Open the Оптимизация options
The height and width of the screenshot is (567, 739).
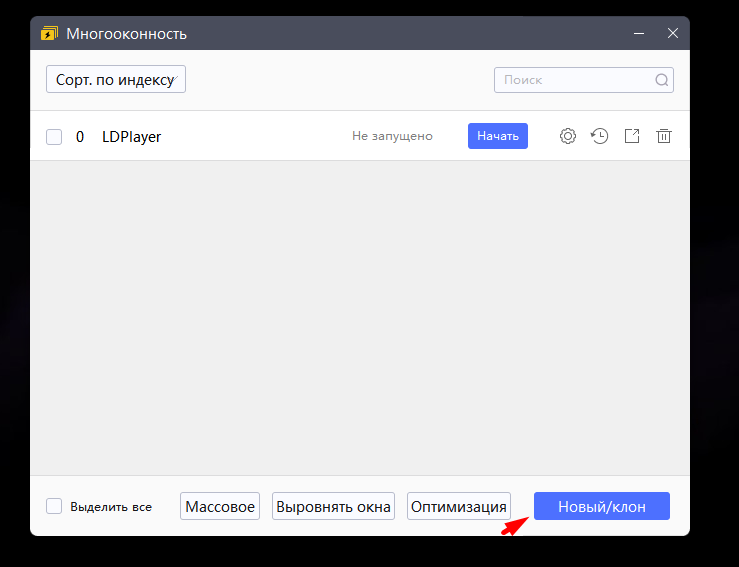[459, 507]
